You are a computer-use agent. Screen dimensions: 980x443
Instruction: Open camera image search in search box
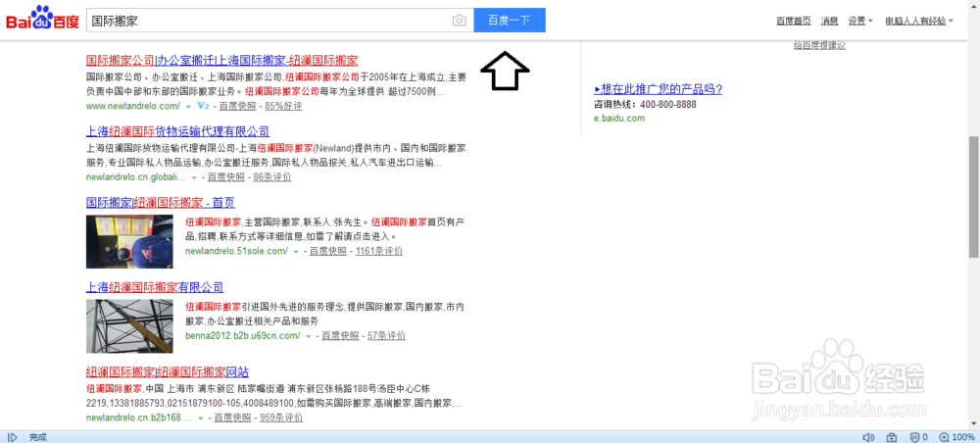tap(460, 21)
